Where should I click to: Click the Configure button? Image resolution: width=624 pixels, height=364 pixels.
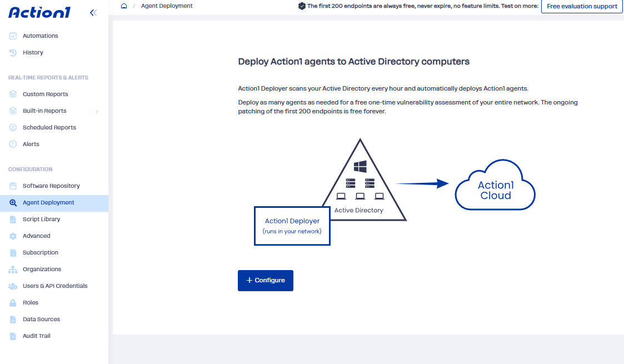266,281
